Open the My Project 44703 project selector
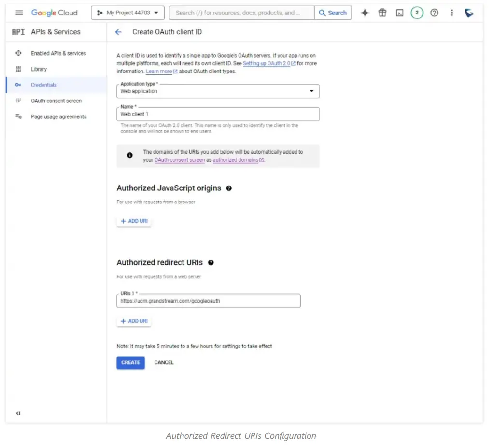The width and height of the screenshot is (493, 448). pyautogui.click(x=127, y=13)
